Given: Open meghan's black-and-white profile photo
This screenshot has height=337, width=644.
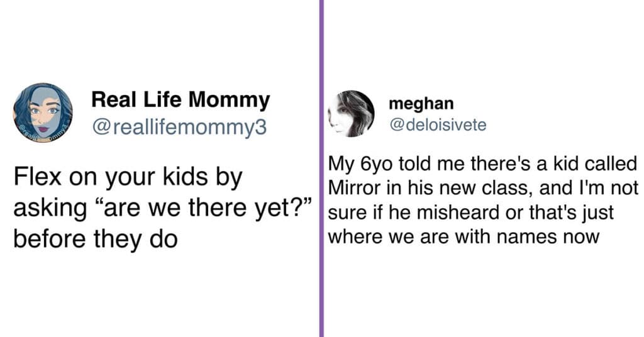Looking at the screenshot, I should (x=351, y=113).
